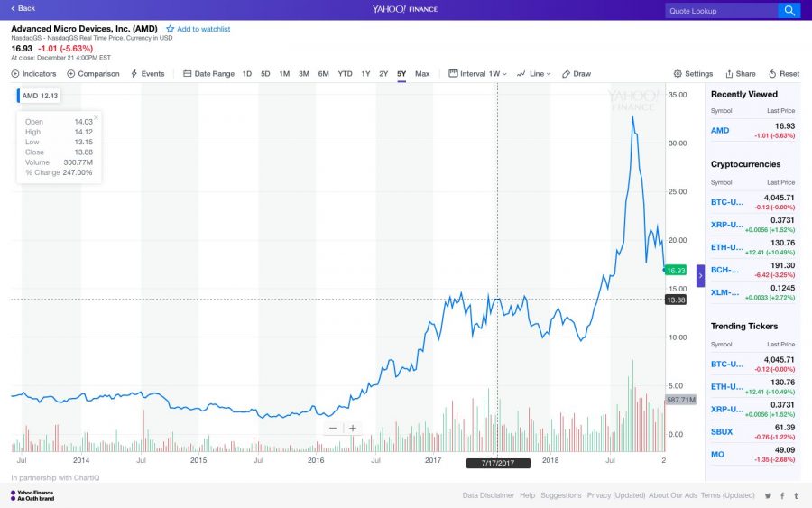Click the -1.01 (-5.63%) change text

pyautogui.click(x=65, y=49)
